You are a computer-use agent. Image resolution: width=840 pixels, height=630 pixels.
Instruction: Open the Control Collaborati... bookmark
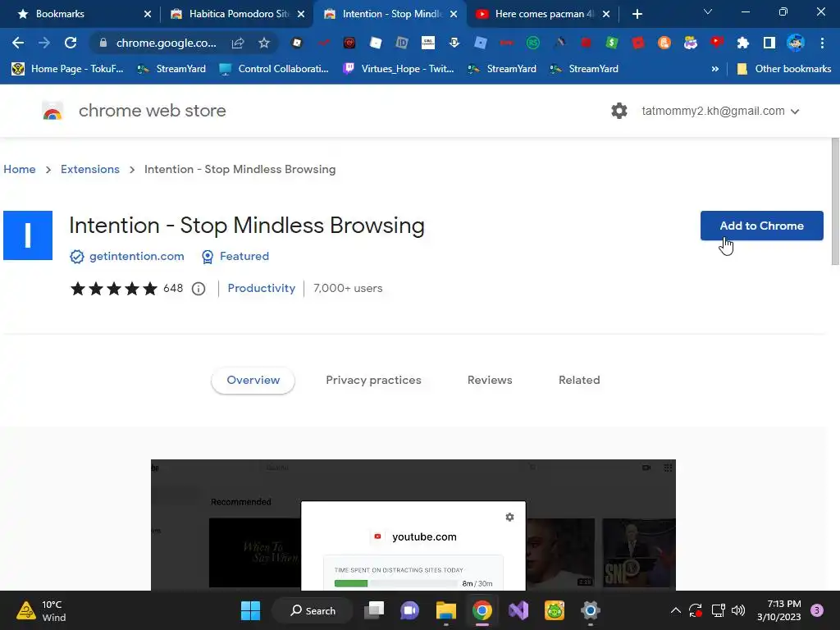(x=274, y=69)
